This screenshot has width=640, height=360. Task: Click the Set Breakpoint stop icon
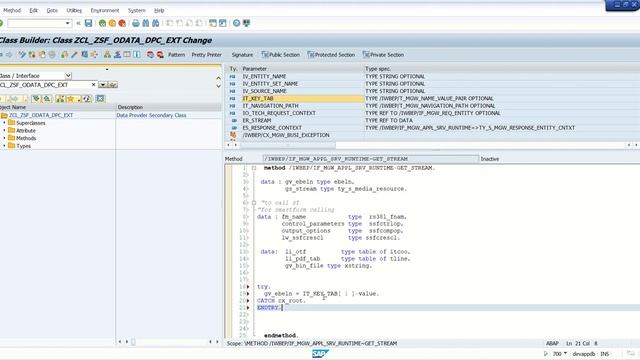(151, 54)
